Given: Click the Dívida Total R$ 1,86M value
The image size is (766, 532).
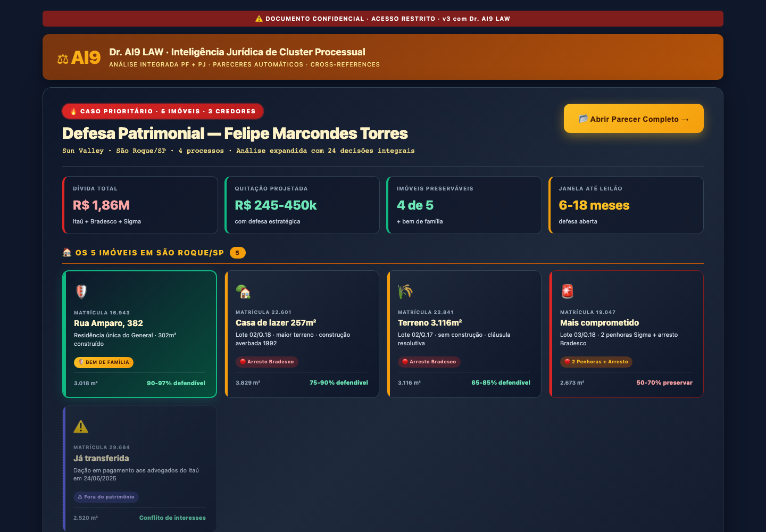Looking at the screenshot, I should 101,205.
